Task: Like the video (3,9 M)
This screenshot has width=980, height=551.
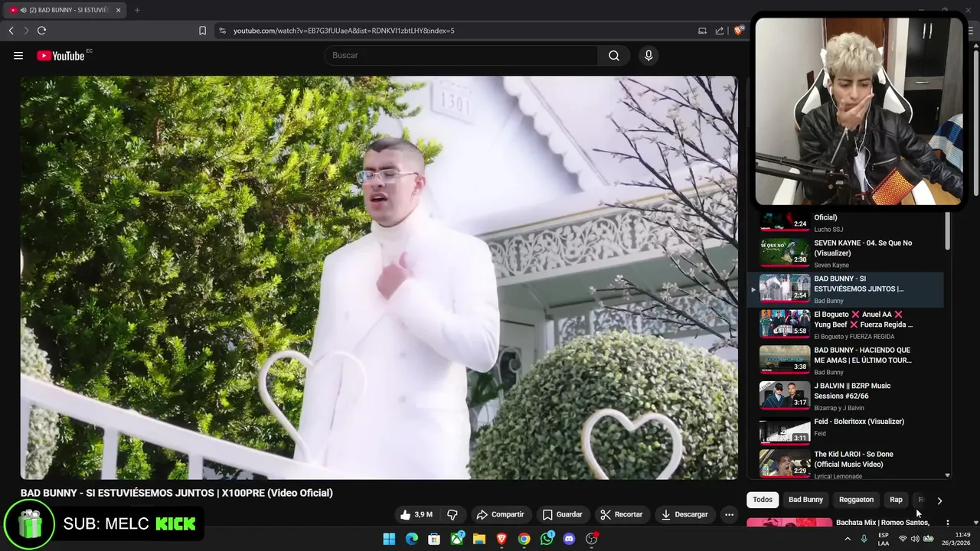Action: click(416, 514)
